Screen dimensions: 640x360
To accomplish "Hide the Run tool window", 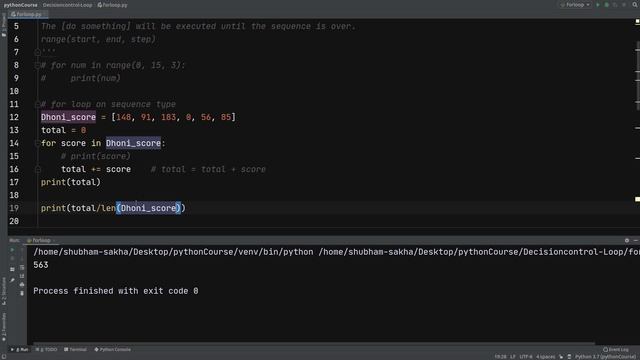I will tap(636, 240).
